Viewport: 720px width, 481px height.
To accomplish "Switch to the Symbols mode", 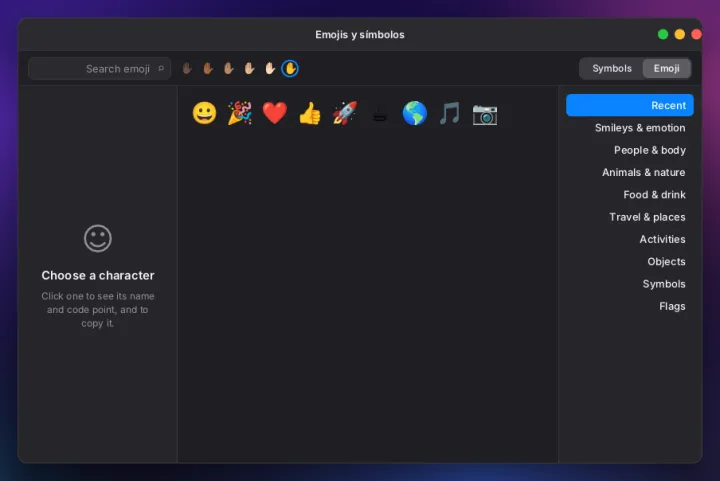I will tap(612, 68).
